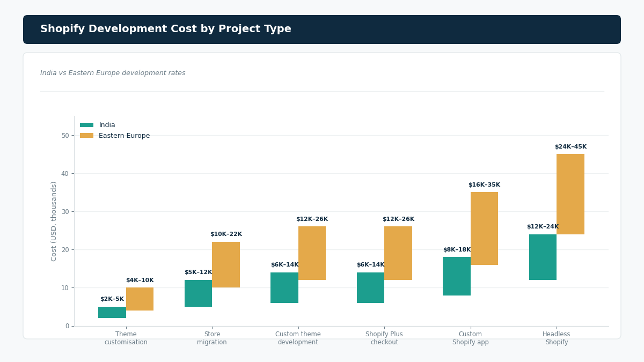Click the Eastern Europe bar for Theme customisation
This screenshot has width=644, height=362.
tap(140, 299)
